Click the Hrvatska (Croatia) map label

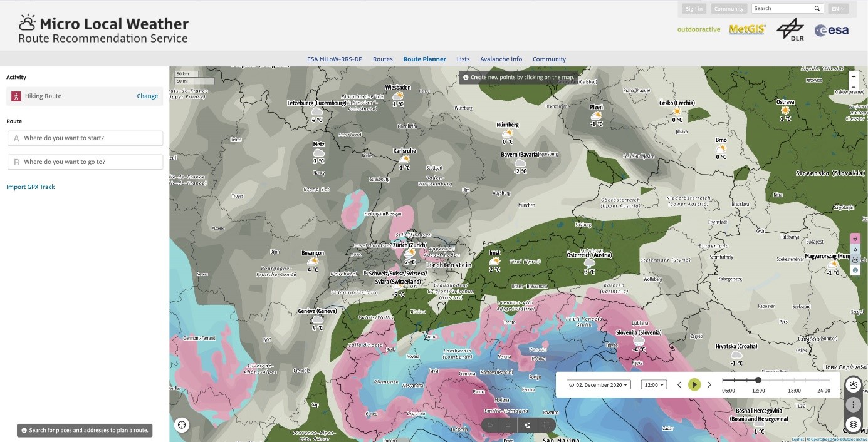(736, 346)
